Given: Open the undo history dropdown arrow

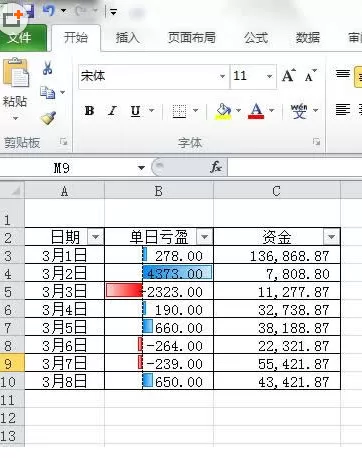Looking at the screenshot, I should coord(63,11).
